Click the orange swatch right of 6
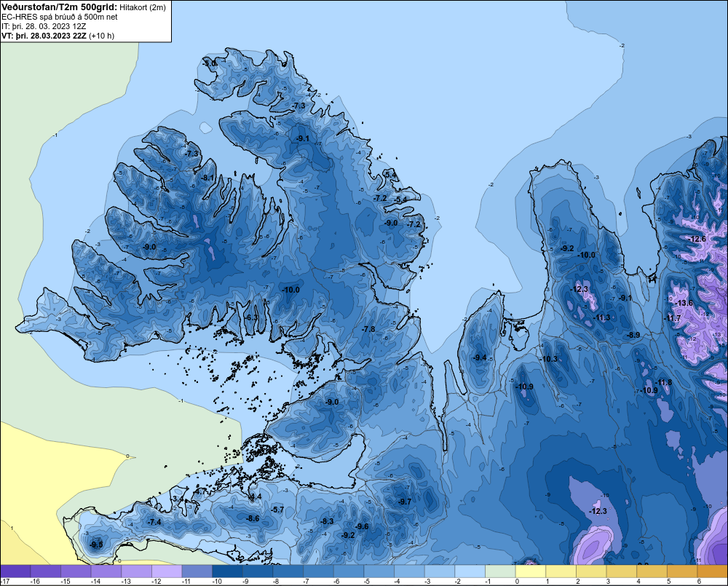The height and width of the screenshot is (586, 728). tap(712, 571)
